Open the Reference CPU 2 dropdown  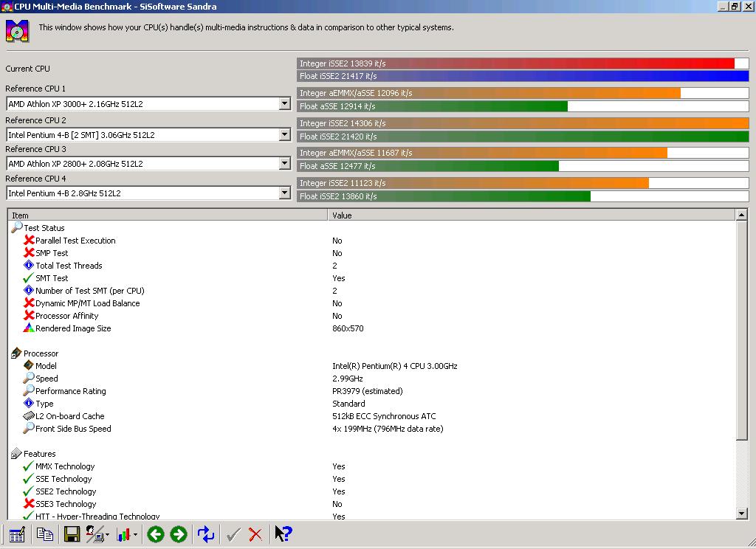click(284, 134)
